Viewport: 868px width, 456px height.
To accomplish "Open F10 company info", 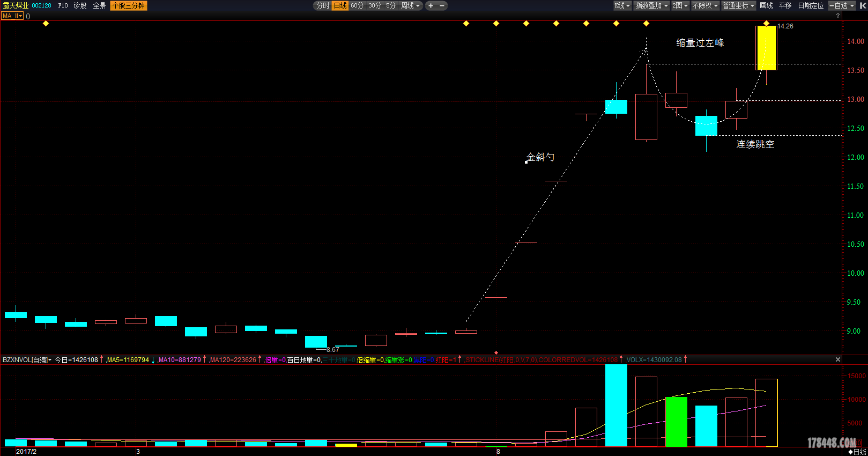I will (x=63, y=5).
